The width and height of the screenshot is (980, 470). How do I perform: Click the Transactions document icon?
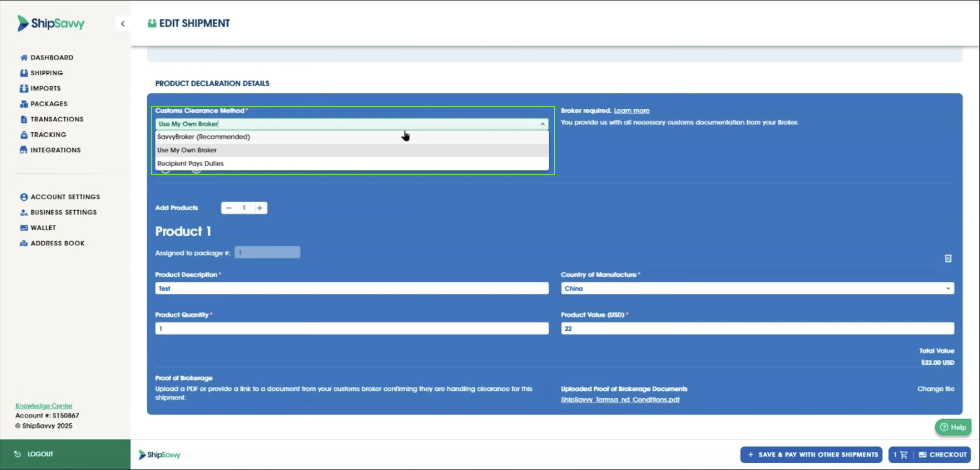click(24, 119)
